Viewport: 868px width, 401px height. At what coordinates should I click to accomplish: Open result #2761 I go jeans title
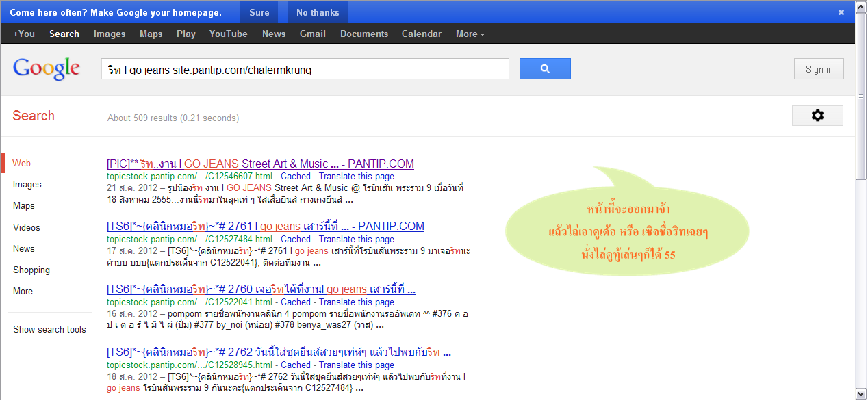(266, 226)
